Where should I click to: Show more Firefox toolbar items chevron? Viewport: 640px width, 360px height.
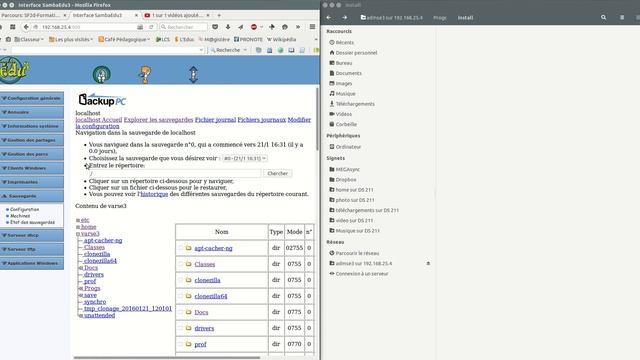[298, 27]
